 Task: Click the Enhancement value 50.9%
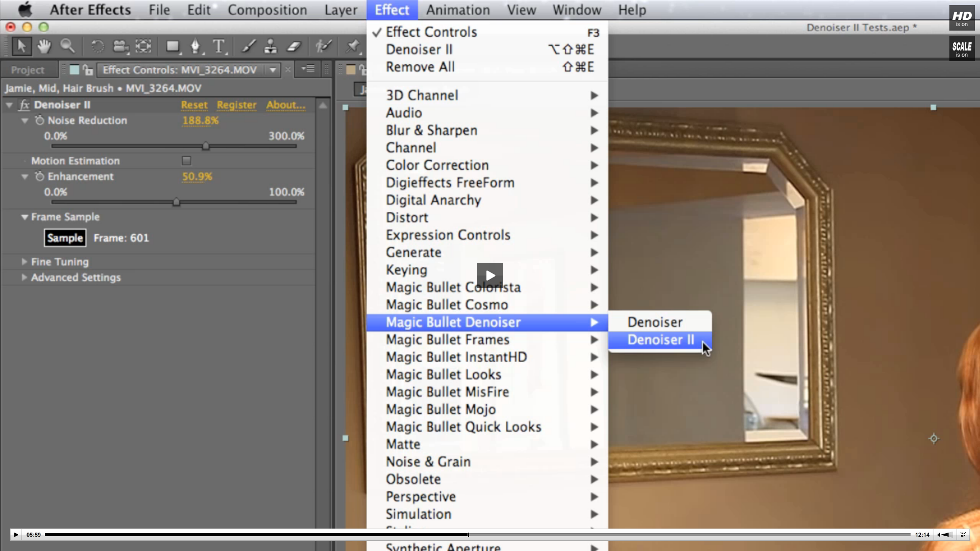pyautogui.click(x=197, y=177)
